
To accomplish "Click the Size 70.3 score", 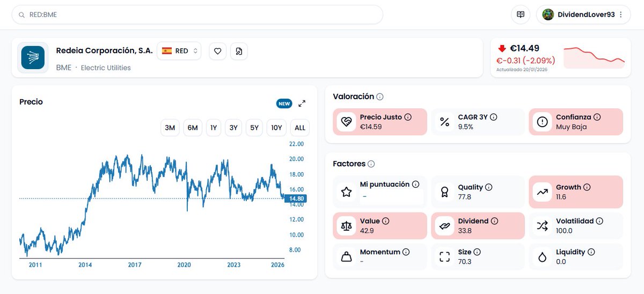I will click(x=465, y=262).
